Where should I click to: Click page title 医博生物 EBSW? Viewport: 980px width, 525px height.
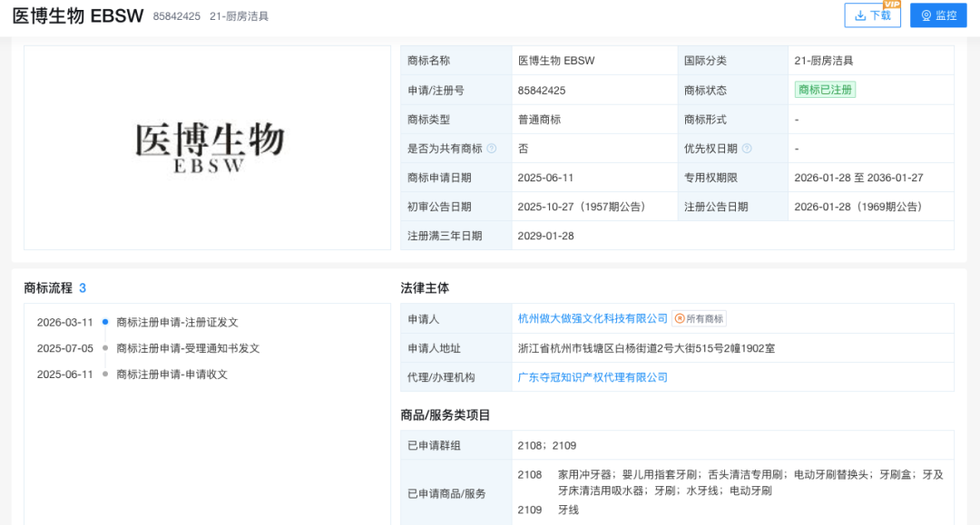pyautogui.click(x=78, y=15)
